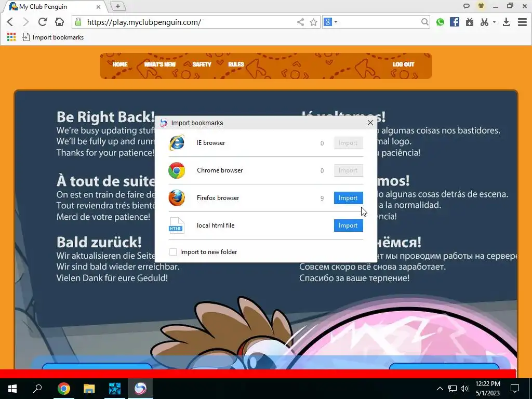The height and width of the screenshot is (399, 532).
Task: Open the Windows Start menu
Action: 12,389
